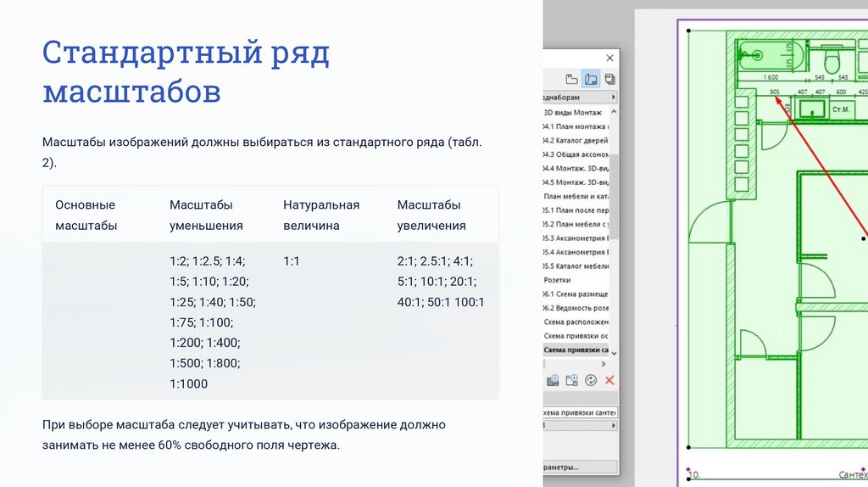Click table header 'Натуральная величина'

(x=321, y=215)
